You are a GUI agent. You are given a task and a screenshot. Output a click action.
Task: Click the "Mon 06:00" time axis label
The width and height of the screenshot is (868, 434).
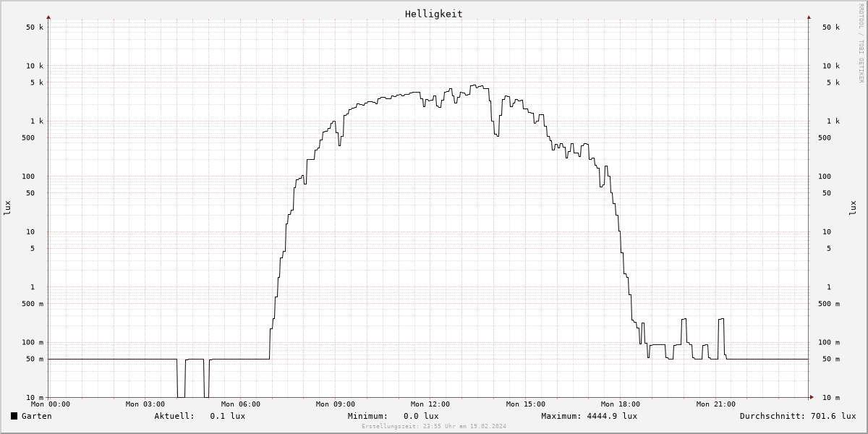tap(241, 404)
